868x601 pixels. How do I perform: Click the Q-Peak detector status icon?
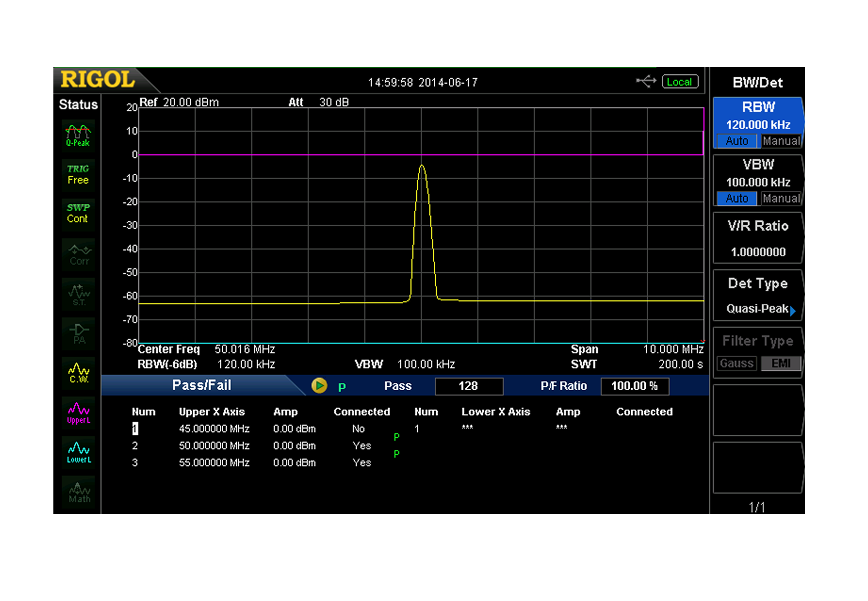click(x=78, y=136)
